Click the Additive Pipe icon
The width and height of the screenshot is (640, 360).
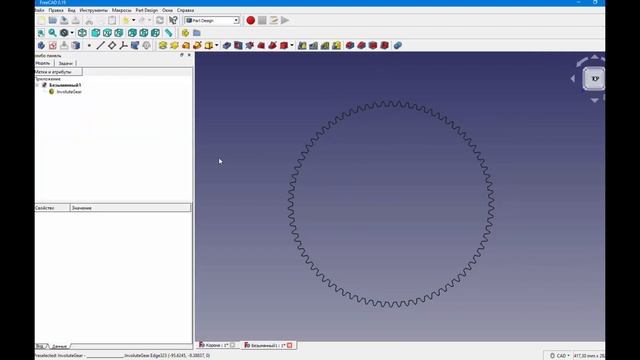(x=197, y=45)
